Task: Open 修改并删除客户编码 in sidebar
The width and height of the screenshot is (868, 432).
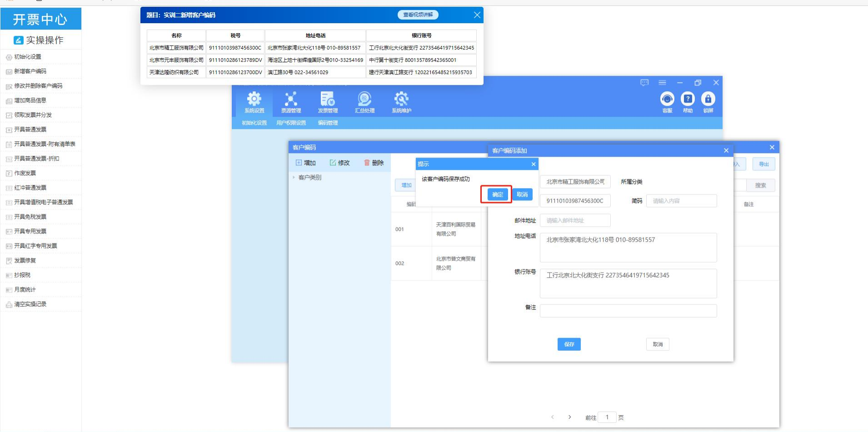Action: [x=38, y=86]
